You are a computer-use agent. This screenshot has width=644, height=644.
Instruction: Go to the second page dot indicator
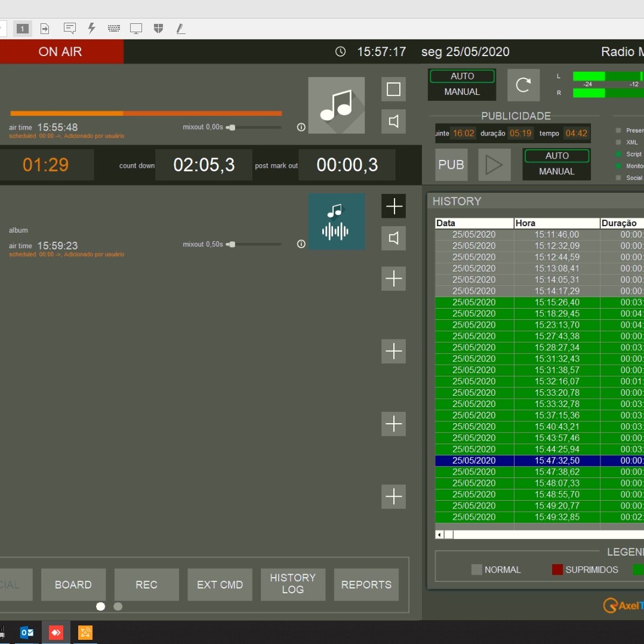118,606
